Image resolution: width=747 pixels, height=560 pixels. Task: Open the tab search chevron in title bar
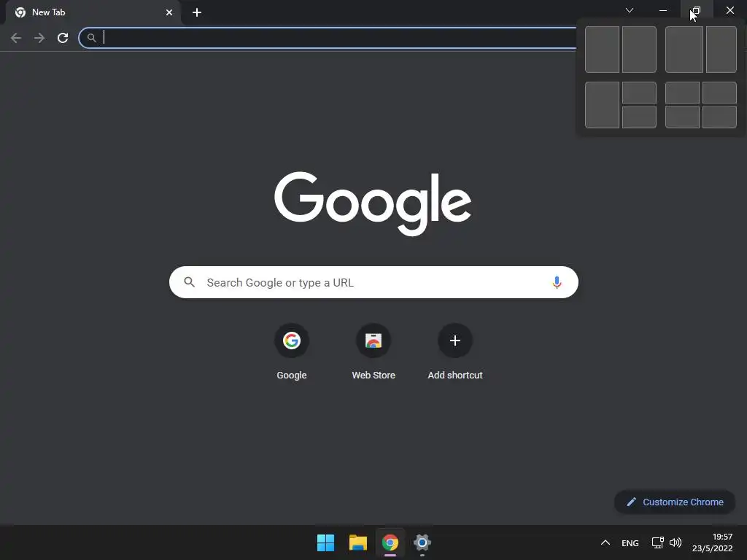630,10
